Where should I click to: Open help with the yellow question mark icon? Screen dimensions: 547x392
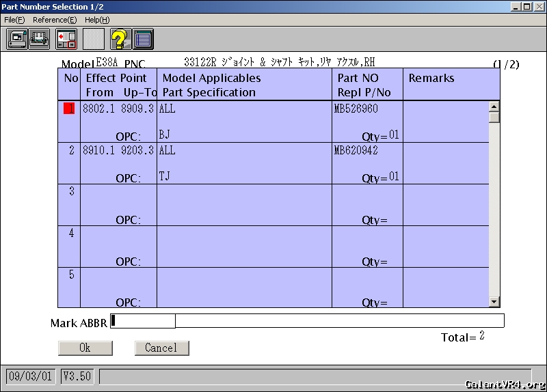pyautogui.click(x=120, y=40)
